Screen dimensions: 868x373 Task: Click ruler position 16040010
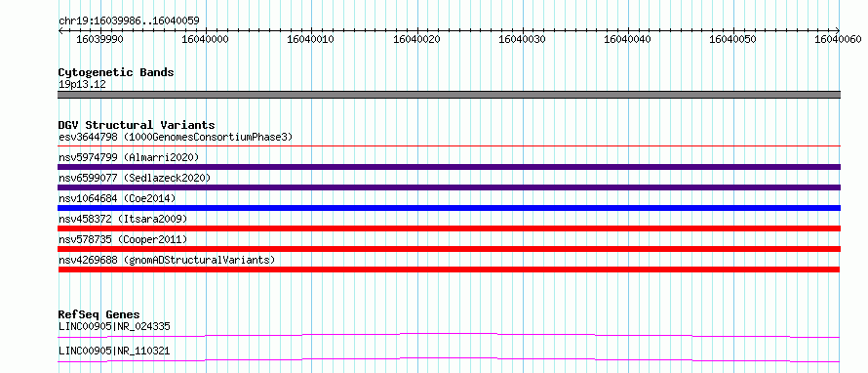pos(311,39)
